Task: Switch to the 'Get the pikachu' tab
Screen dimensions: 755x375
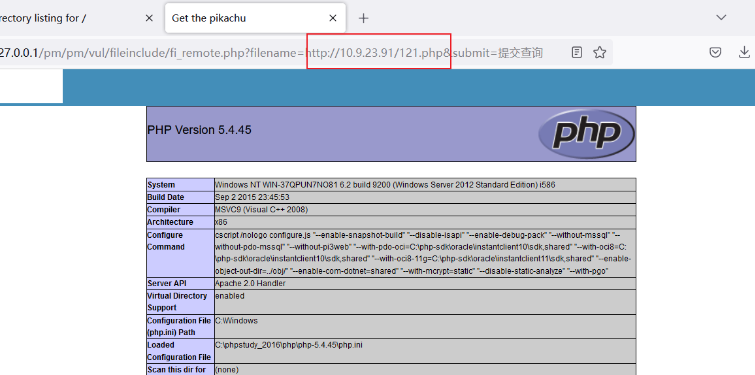Action: 255,18
